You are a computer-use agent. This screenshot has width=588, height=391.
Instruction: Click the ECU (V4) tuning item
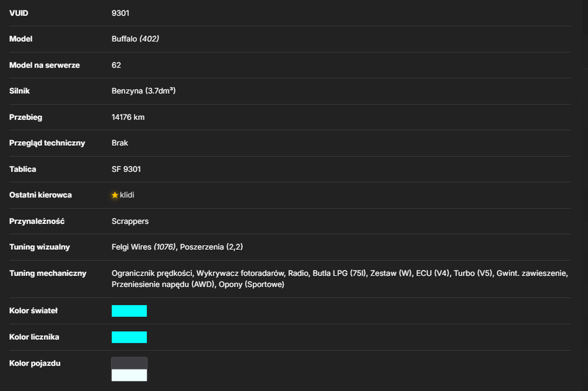click(432, 273)
